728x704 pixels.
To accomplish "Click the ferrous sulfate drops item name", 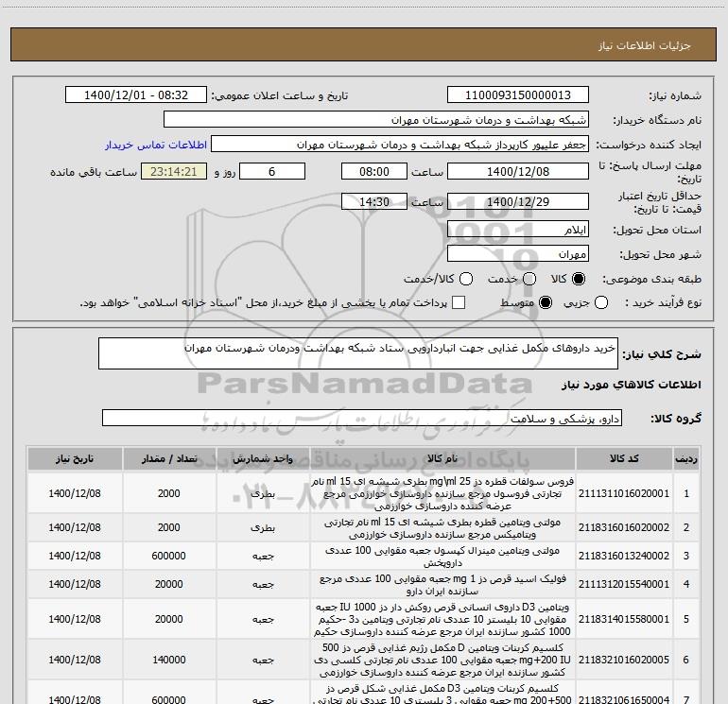I will pos(442,493).
